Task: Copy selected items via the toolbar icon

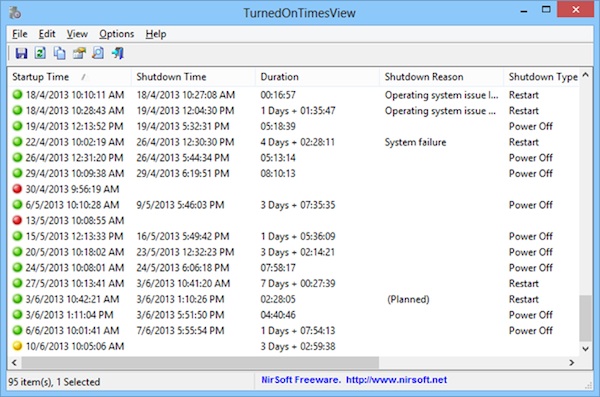Action: tap(59, 53)
